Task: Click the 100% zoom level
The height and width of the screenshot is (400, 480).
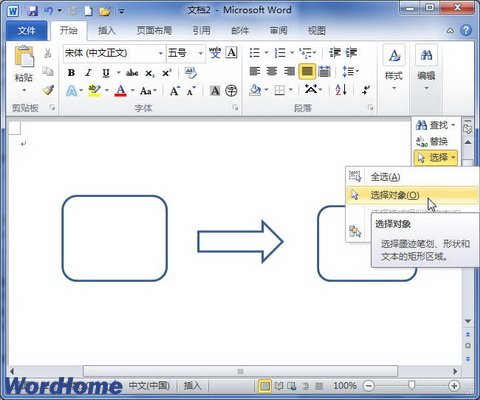Action: click(x=345, y=386)
